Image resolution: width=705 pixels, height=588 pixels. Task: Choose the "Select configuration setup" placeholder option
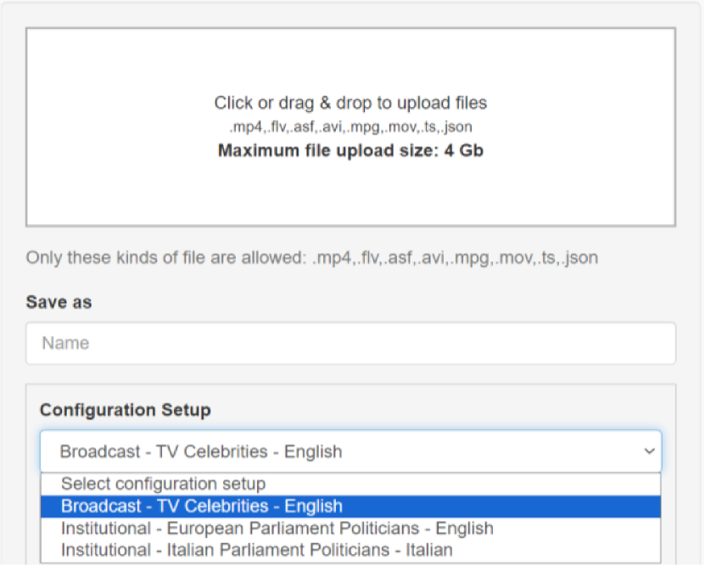163,484
